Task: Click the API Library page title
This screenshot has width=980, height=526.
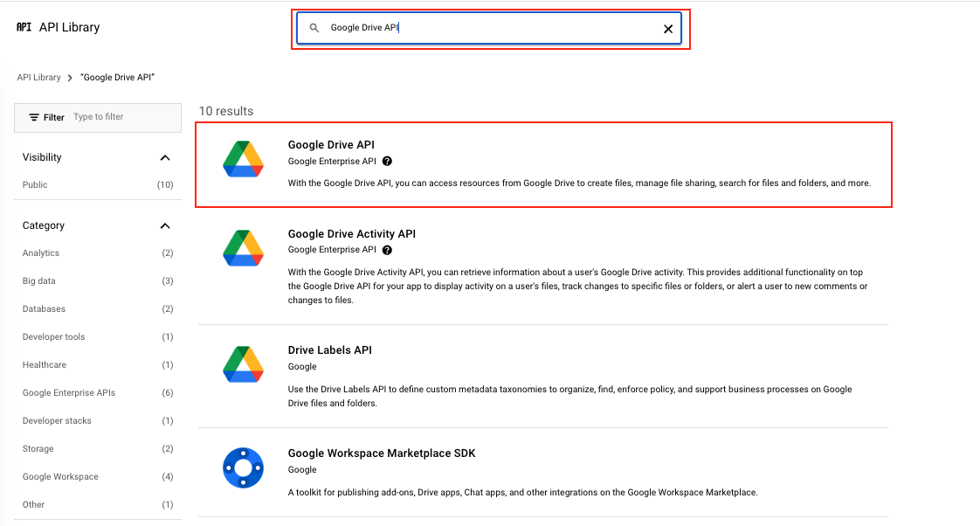Action: pyautogui.click(x=69, y=27)
